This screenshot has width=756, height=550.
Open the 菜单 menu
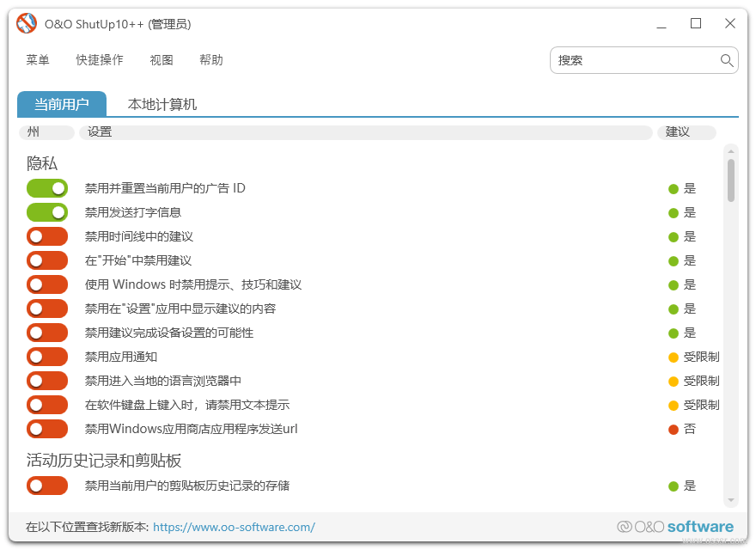pyautogui.click(x=38, y=60)
